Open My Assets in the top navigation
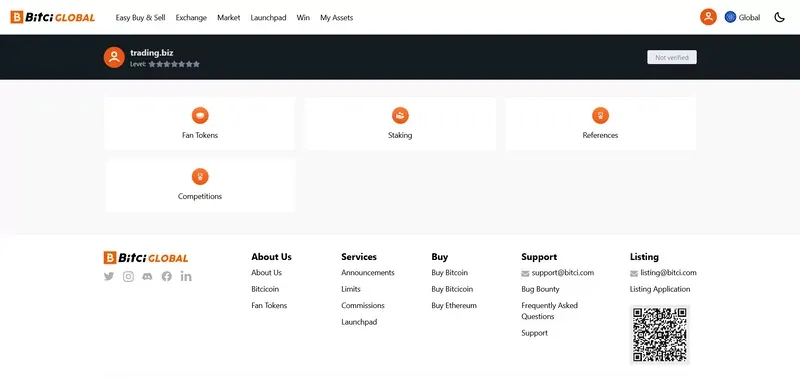The image size is (800, 389). (x=336, y=17)
